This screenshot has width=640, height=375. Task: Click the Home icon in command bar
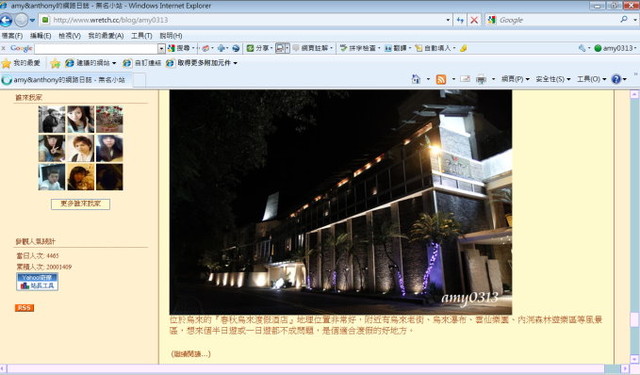pos(416,79)
